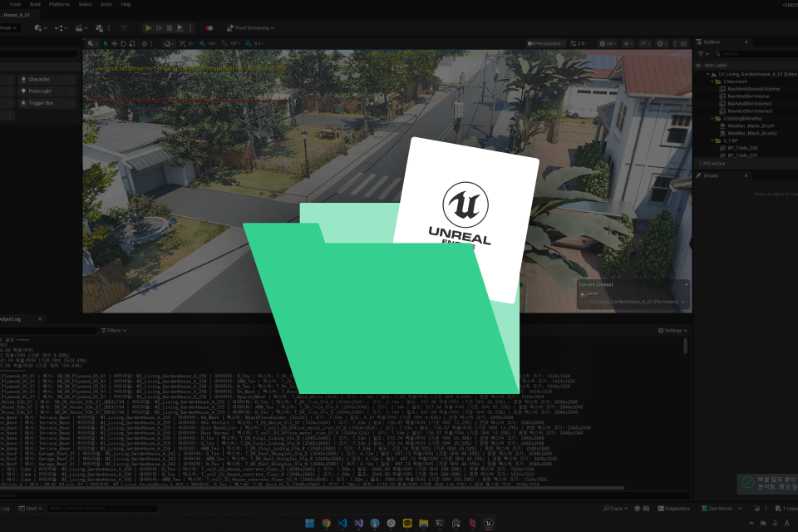Toggle the Outliner visibility eye column
The width and height of the screenshot is (798, 532).
click(x=698, y=65)
